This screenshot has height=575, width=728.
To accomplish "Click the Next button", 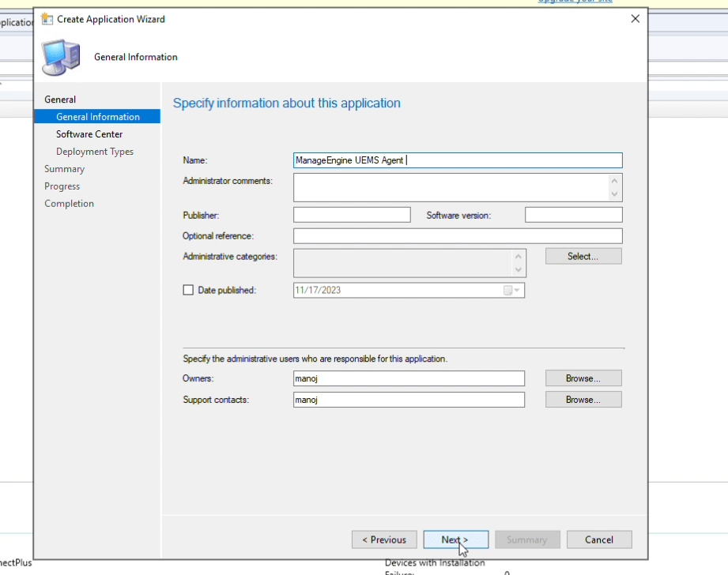I will point(455,539).
